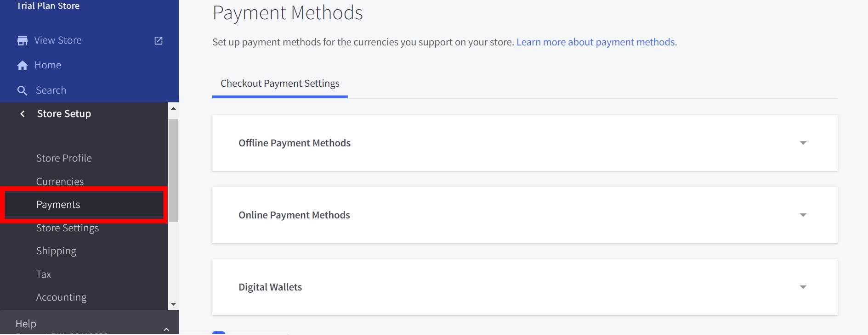
Task: Go to Store Settings page
Action: coord(68,228)
